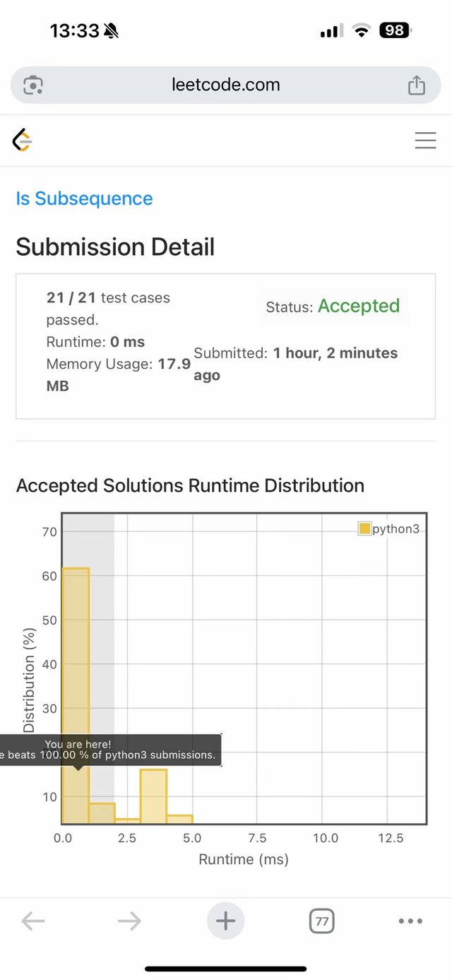Viewport: 452px width, 980px height.
Task: Open the Is Subsequence problem link
Action: [84, 199]
